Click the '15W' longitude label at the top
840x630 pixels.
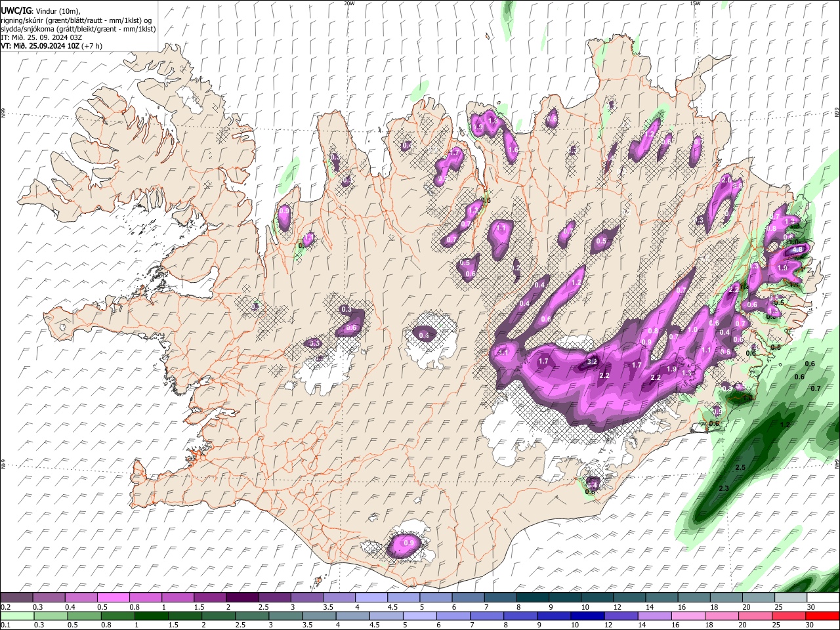point(694,3)
